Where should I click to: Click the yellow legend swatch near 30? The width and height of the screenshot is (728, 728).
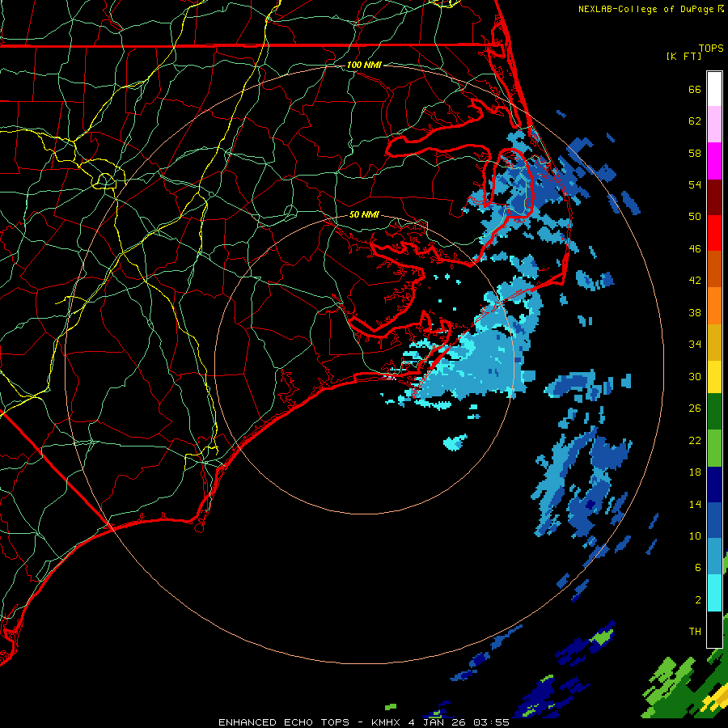[714, 377]
